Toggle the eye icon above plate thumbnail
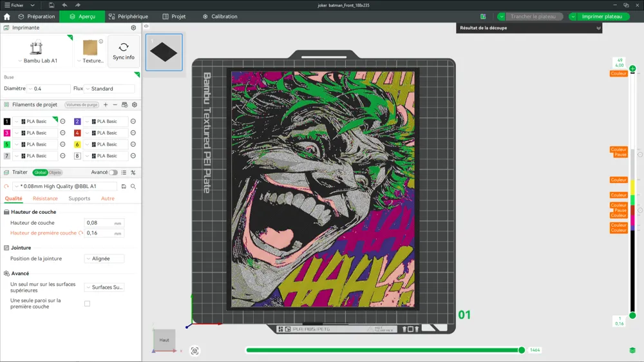 [x=146, y=26]
